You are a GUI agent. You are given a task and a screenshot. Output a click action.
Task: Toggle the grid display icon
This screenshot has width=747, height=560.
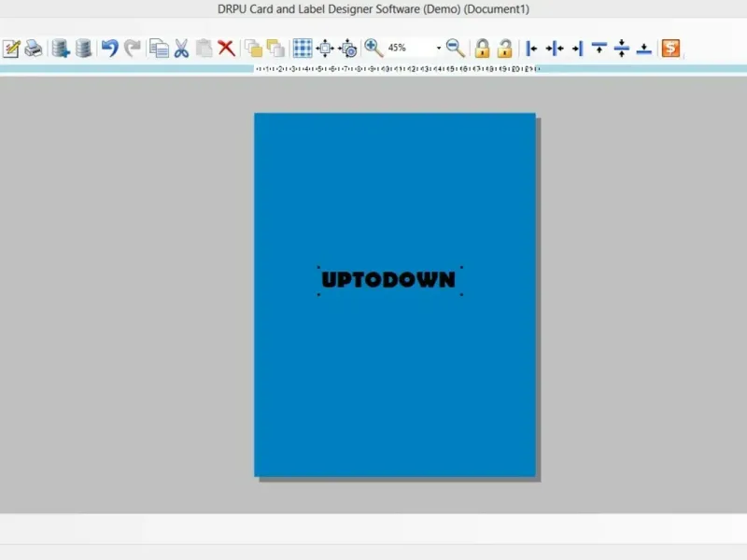tap(303, 49)
